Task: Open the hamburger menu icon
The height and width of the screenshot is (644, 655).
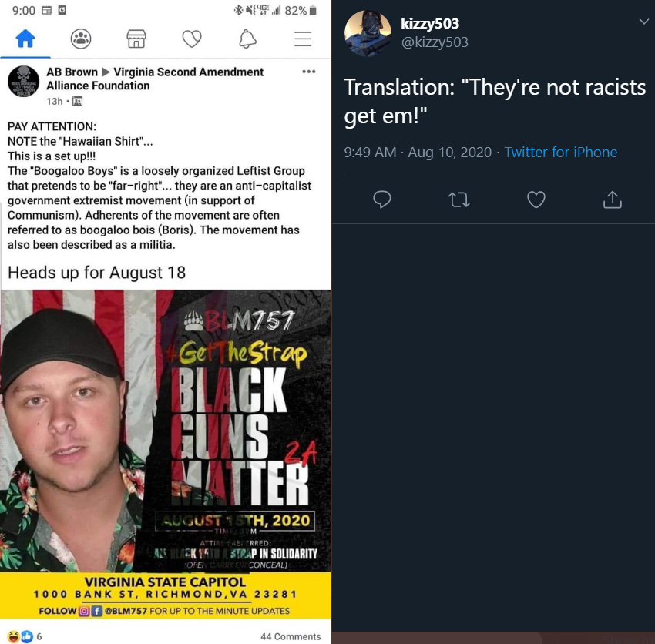Action: [x=303, y=39]
